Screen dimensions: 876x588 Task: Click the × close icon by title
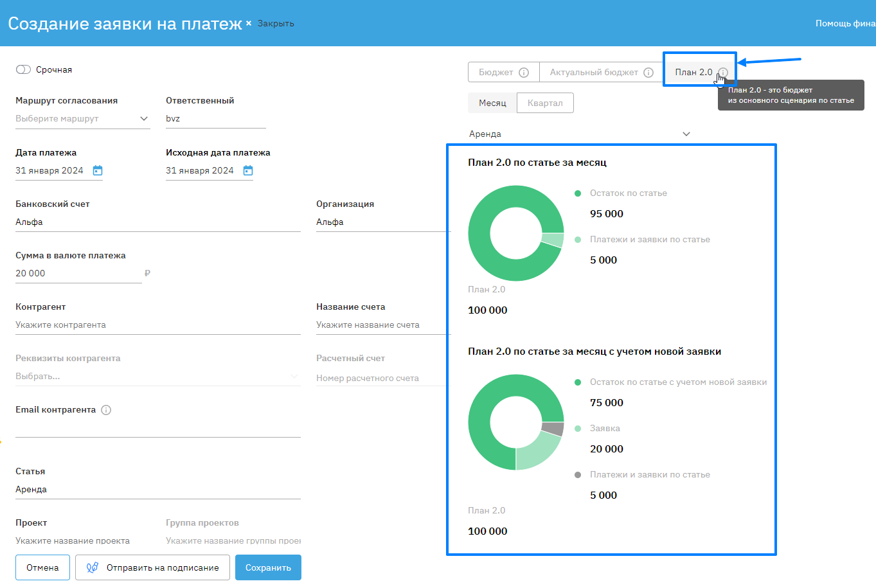[x=249, y=23]
